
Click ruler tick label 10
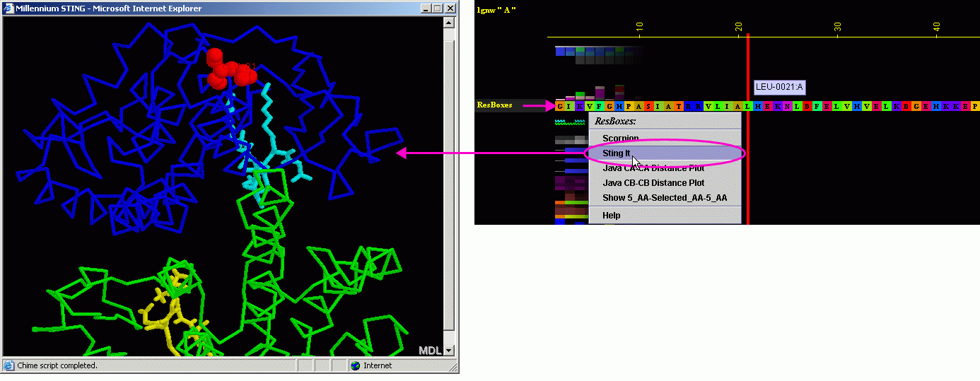[640, 26]
